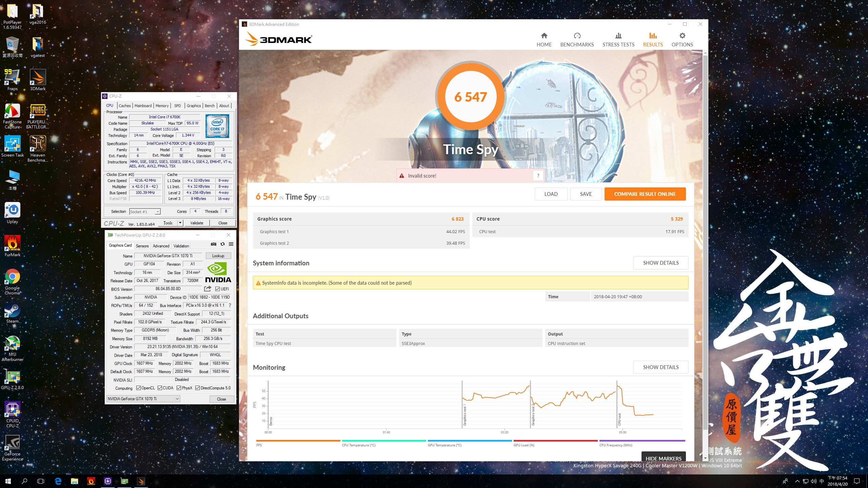Screen dimensions: 868x488
Task: Click the GPU-Z Name field value
Action: click(168, 256)
